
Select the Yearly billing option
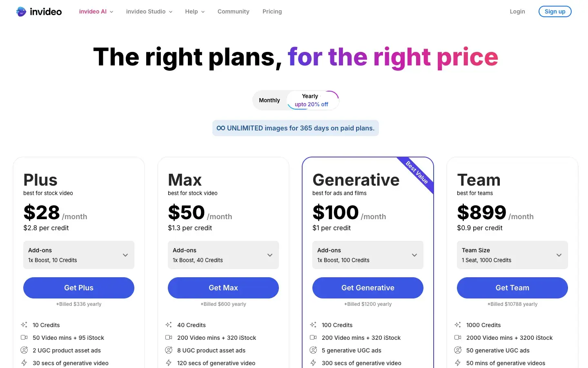312,101
